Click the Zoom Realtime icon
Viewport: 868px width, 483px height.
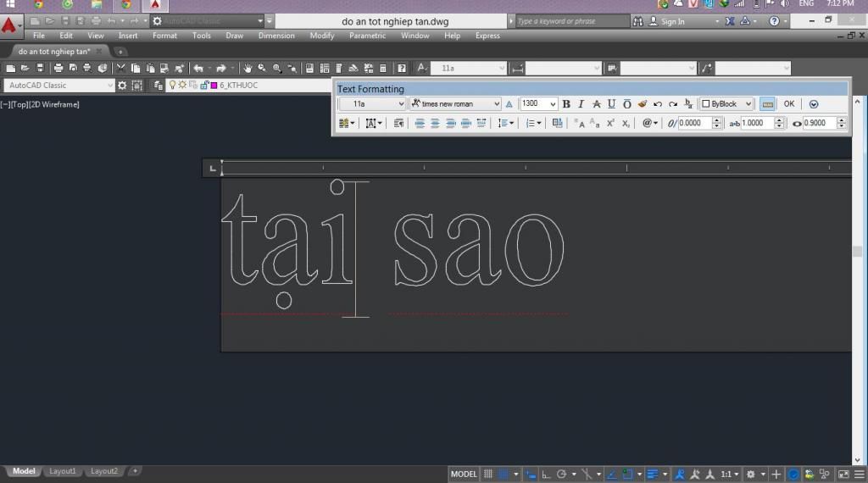point(262,68)
